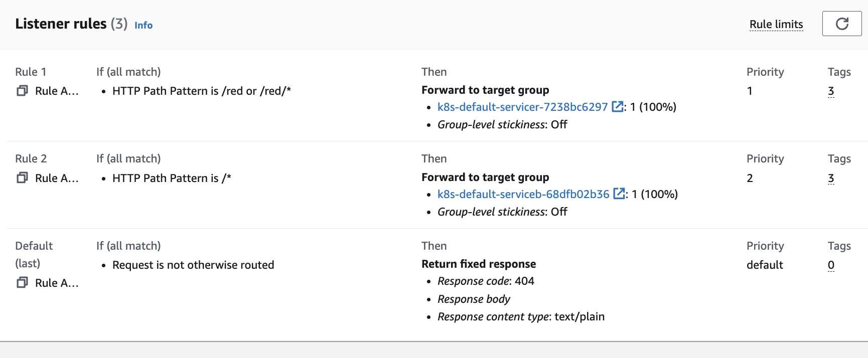Viewport: 868px width, 358px height.
Task: Open k8s-default-servicer-7238bc6297 target group
Action: pos(522,107)
